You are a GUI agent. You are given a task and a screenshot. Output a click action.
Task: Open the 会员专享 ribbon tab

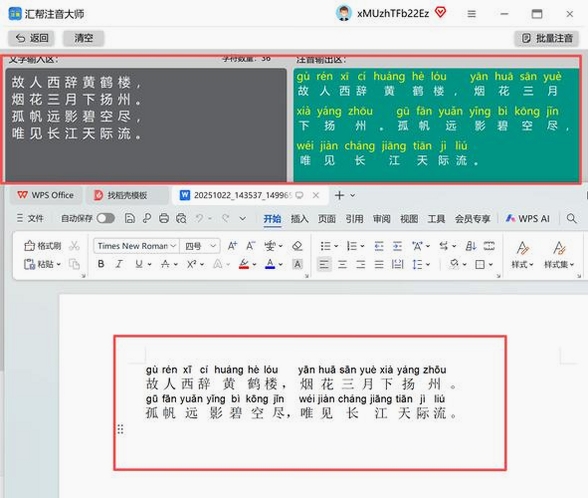click(472, 219)
